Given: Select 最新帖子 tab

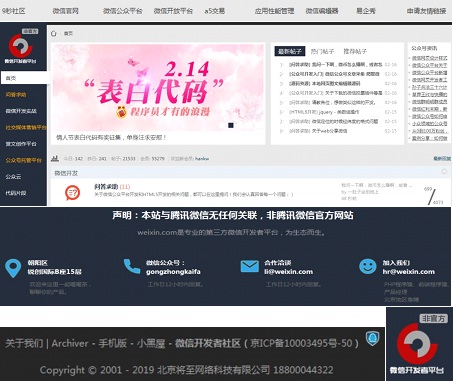Looking at the screenshot, I should coord(290,51).
